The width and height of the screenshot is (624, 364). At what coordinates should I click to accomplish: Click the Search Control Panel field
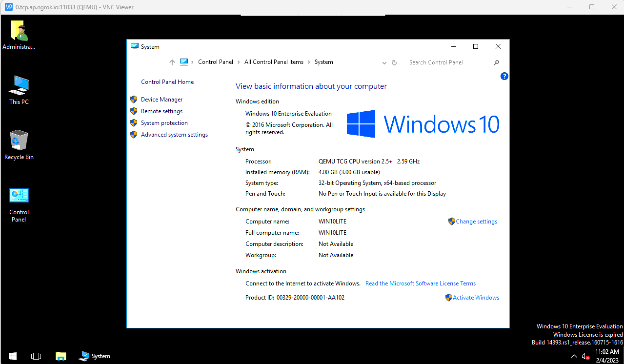pyautogui.click(x=449, y=62)
